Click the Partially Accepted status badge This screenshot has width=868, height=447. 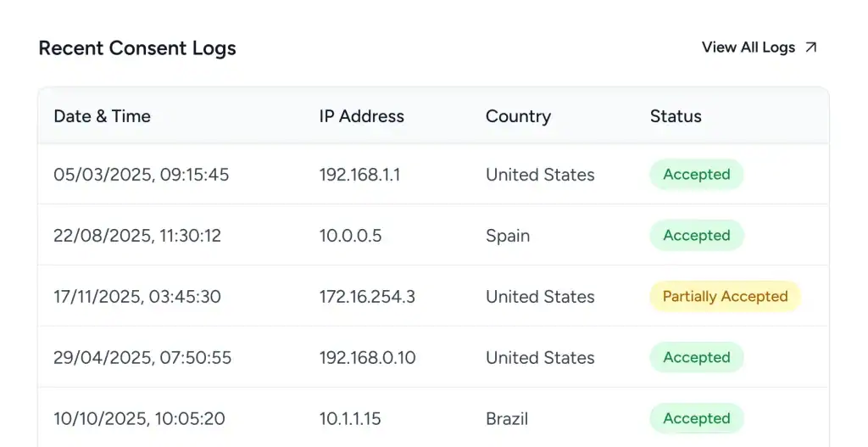tap(726, 296)
